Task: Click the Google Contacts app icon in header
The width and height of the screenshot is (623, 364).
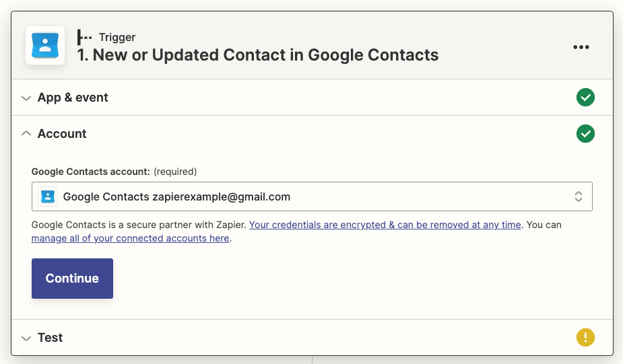Action: 45,45
